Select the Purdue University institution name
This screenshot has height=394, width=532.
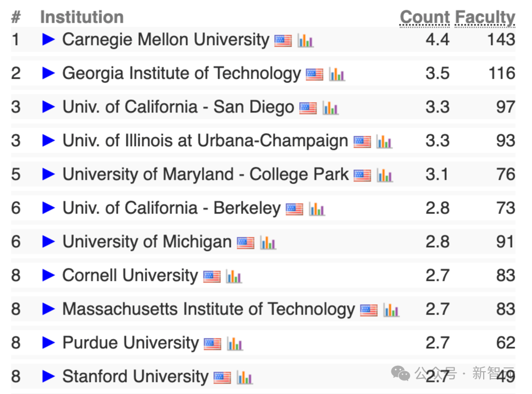[130, 343]
